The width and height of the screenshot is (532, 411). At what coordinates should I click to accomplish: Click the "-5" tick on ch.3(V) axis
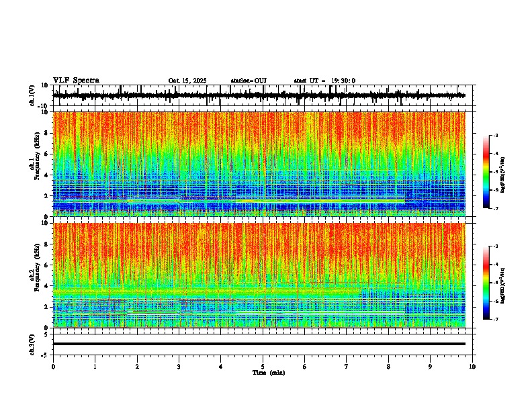[x=45, y=355]
